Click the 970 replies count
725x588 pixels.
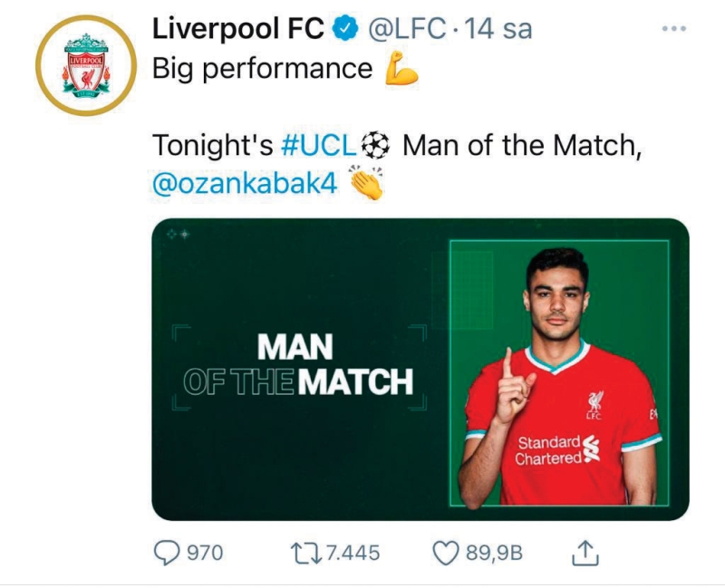point(204,552)
